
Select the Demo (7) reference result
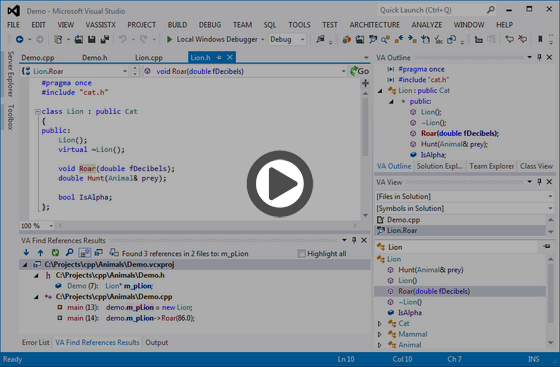point(104,286)
